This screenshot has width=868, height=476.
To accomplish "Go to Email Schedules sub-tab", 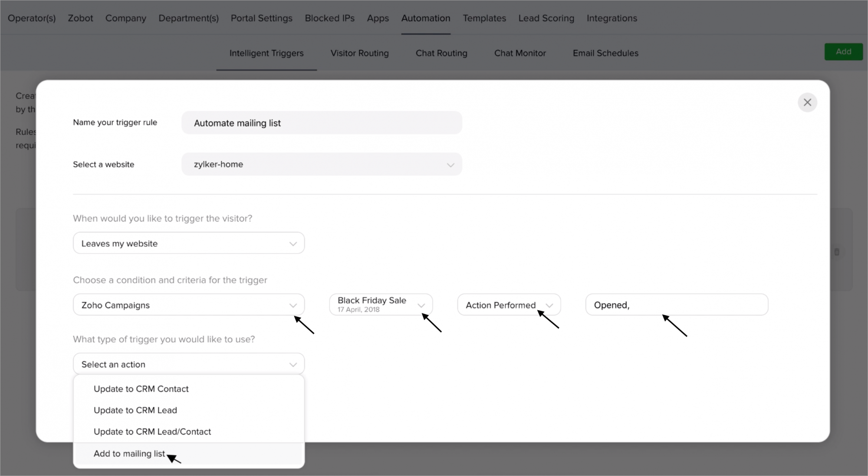I will [605, 53].
